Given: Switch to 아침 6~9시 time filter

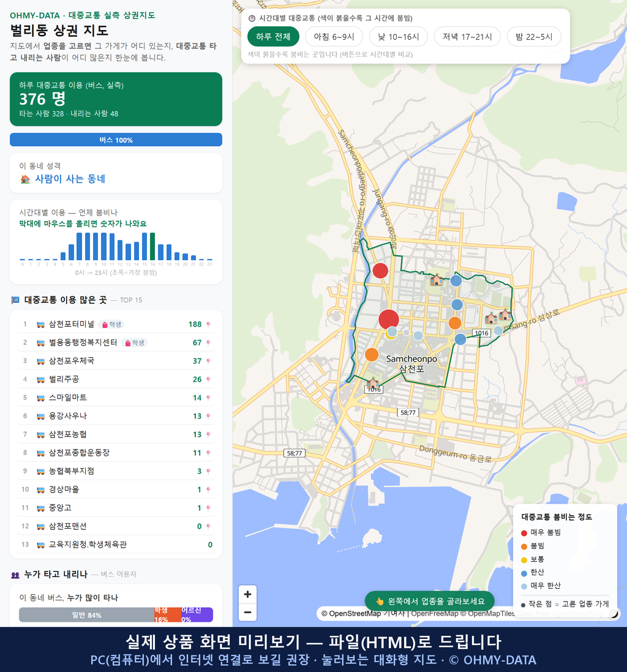Looking at the screenshot, I should [x=334, y=37].
